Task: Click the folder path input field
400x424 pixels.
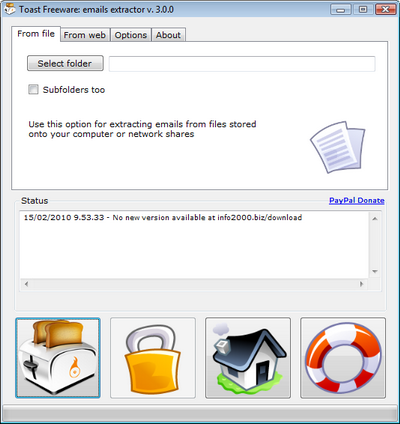Action: pyautogui.click(x=242, y=64)
